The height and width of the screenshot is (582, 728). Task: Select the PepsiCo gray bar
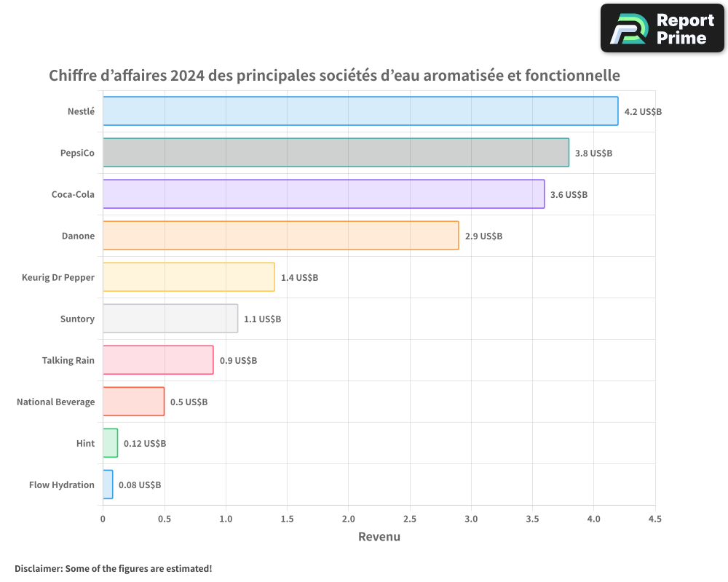(x=336, y=153)
